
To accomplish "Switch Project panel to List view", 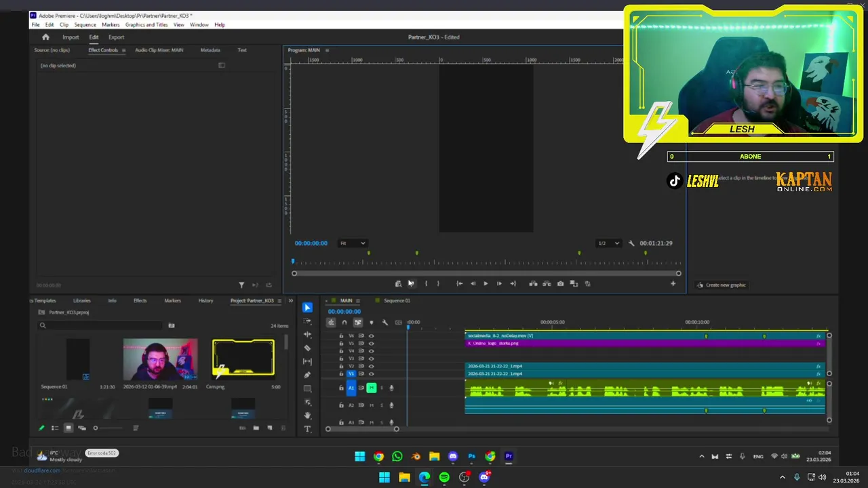I will pos(55,428).
